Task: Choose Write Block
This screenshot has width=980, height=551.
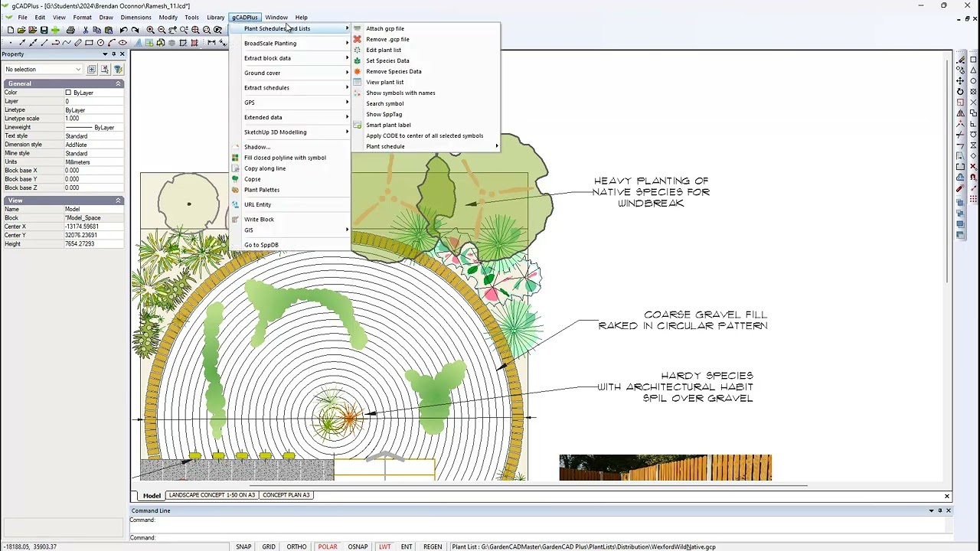Action: coord(259,219)
